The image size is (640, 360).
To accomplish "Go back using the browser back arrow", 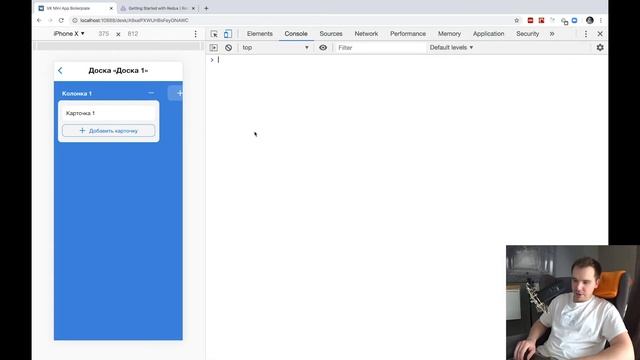I will [39, 20].
